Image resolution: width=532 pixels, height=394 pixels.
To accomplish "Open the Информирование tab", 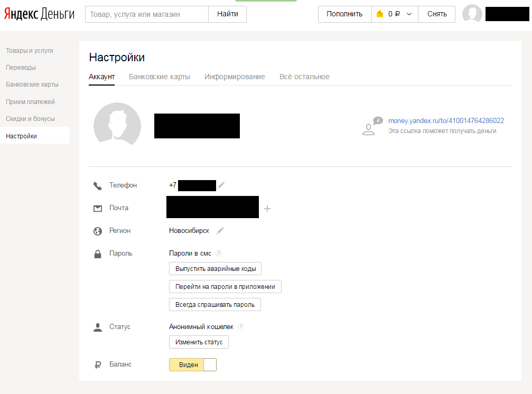I will [235, 77].
